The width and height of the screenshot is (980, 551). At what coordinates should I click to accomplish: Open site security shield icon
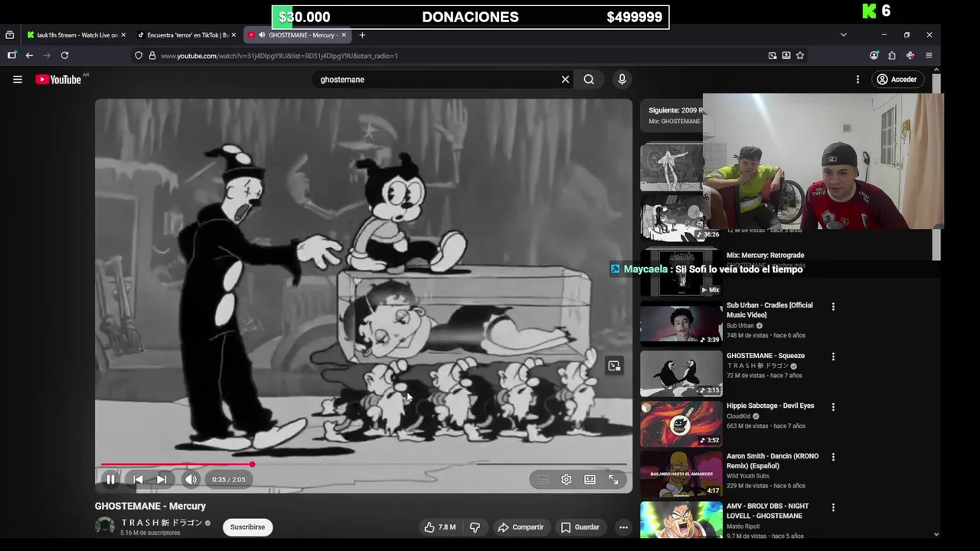coord(139,55)
